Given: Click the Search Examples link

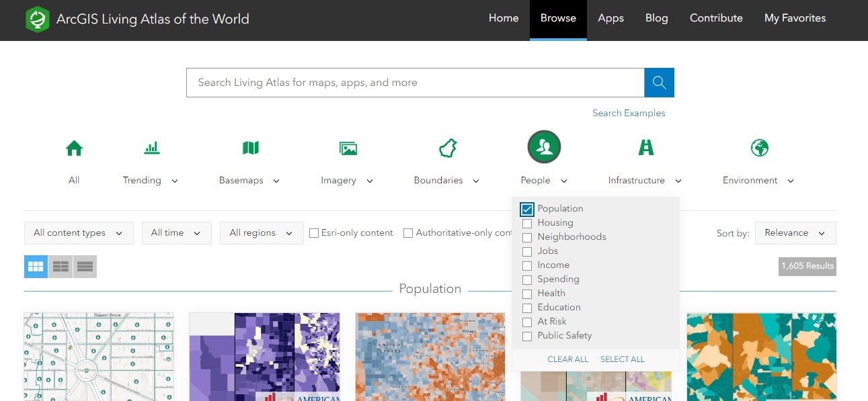Looking at the screenshot, I should 629,113.
